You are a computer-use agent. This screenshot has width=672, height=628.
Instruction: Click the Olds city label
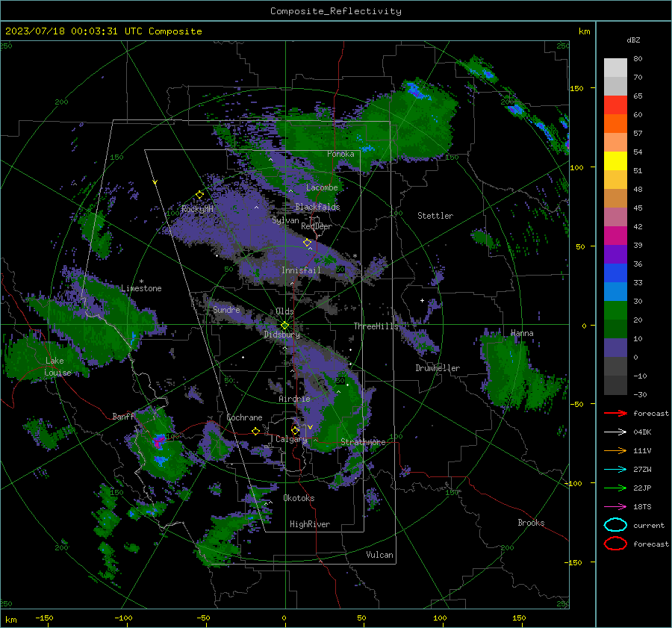(x=284, y=311)
